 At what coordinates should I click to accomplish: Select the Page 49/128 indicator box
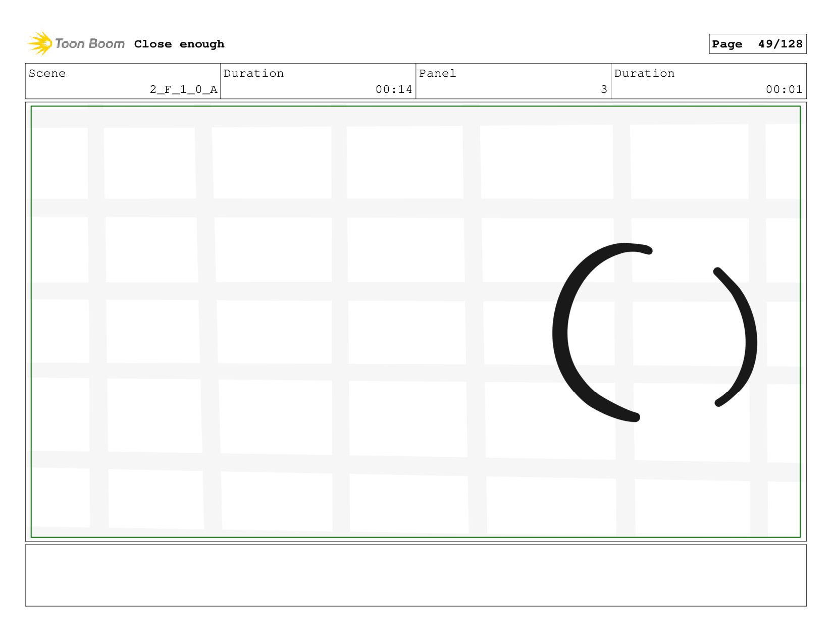point(757,44)
